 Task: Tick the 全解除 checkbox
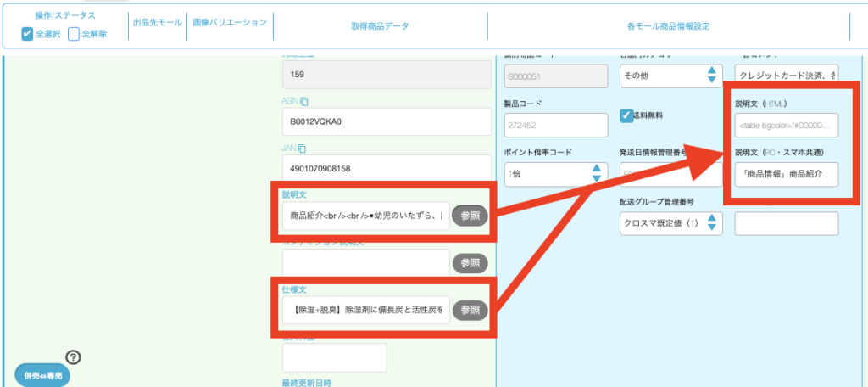74,35
